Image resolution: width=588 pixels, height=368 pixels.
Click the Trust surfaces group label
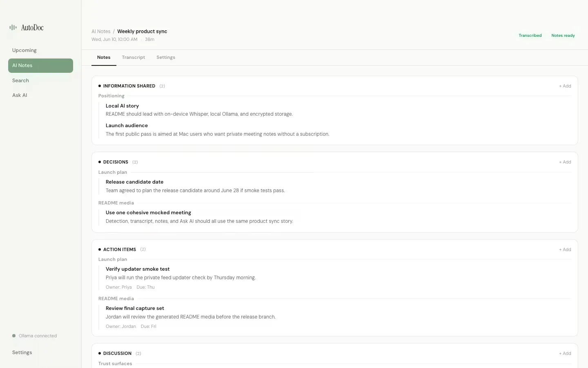tap(115, 364)
